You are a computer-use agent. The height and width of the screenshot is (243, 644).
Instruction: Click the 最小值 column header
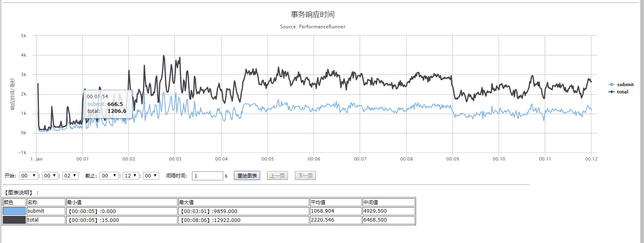122,202
